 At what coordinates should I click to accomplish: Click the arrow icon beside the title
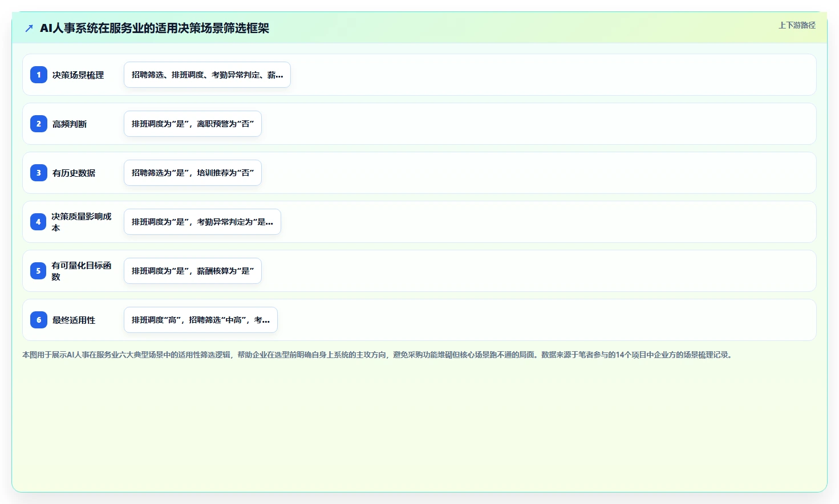(29, 28)
